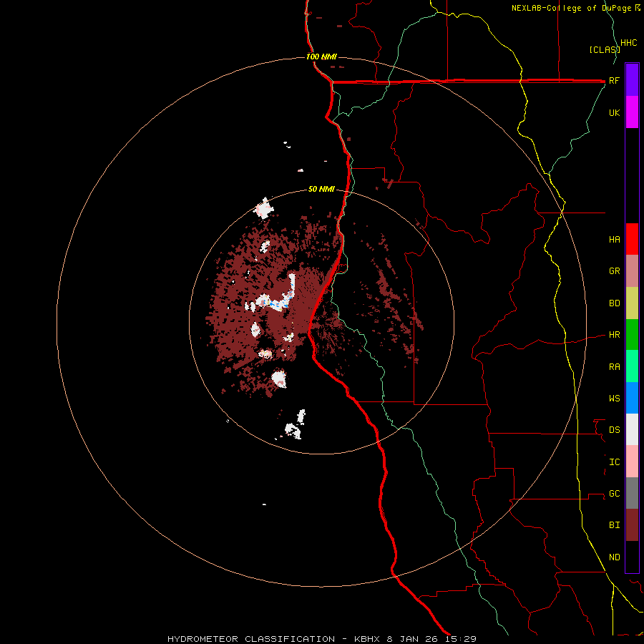Image resolution: width=644 pixels, height=644 pixels.
Task: Click the RF legend label
Action: [x=614, y=80]
